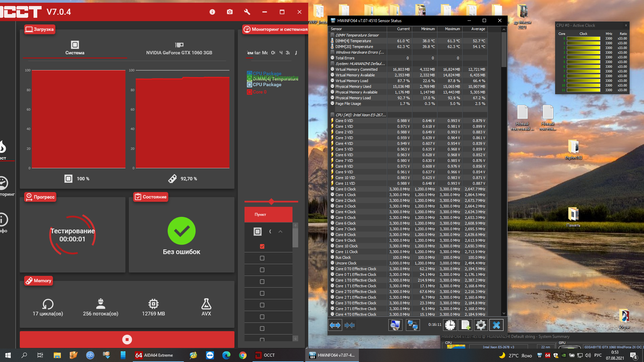Click the OCCT screenshot camera icon

click(230, 12)
